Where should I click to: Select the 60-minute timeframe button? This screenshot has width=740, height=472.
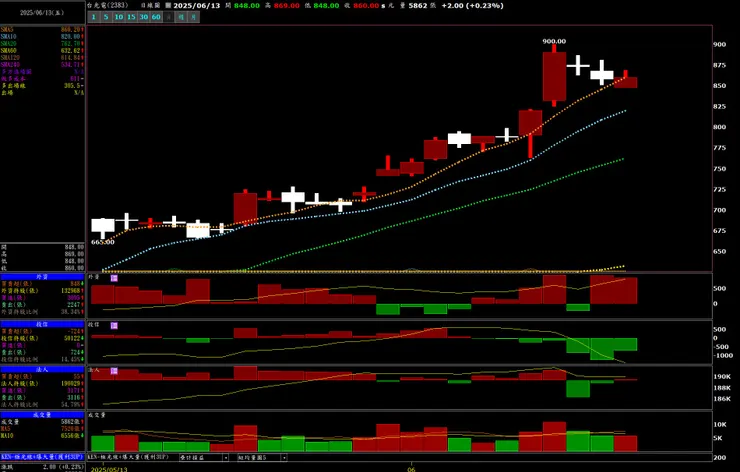click(156, 17)
